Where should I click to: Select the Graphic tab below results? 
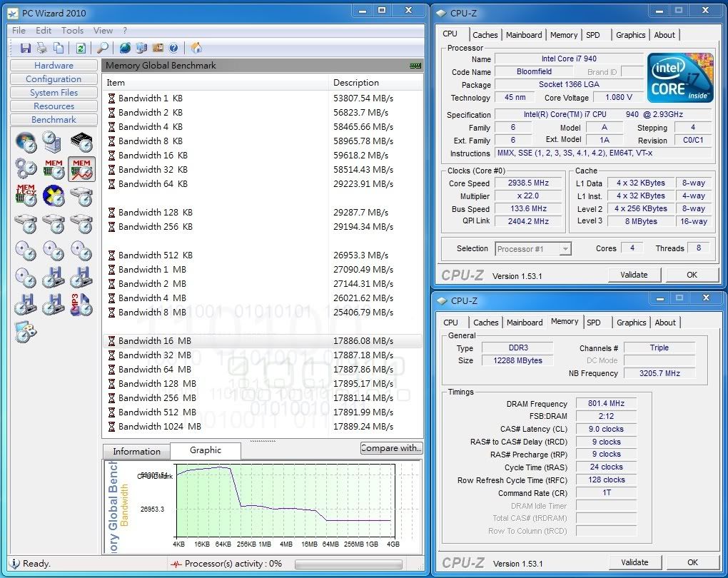206,450
